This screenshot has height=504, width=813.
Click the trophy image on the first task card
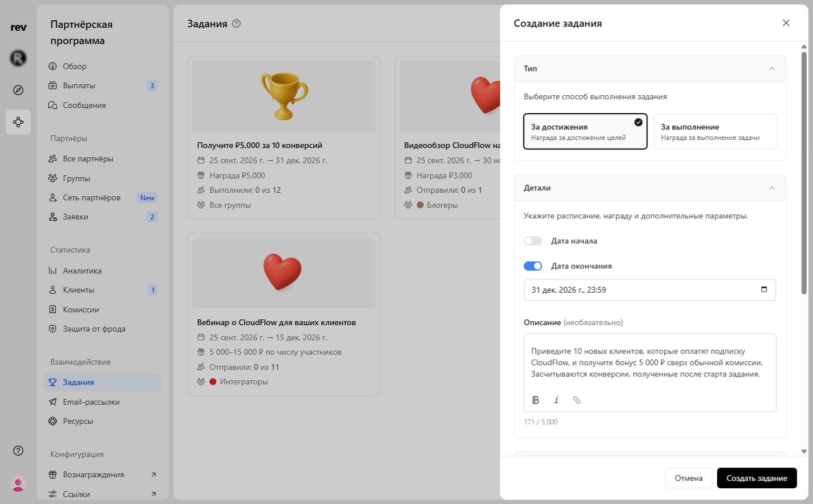[284, 96]
